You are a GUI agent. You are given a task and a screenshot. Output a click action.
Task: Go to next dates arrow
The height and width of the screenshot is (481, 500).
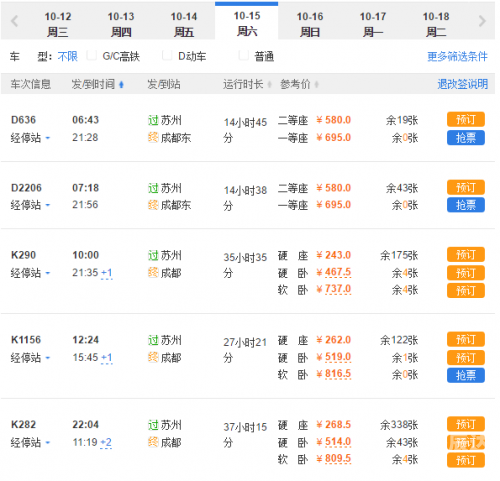(x=482, y=21)
